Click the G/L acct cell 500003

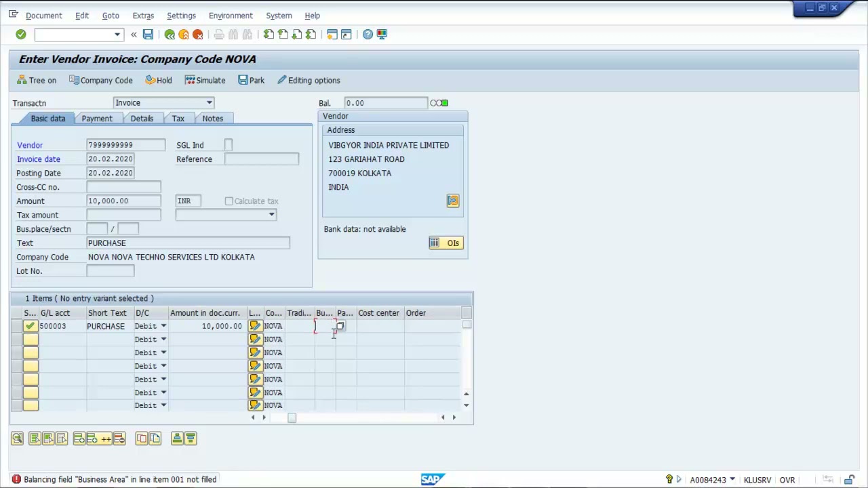tap(62, 326)
